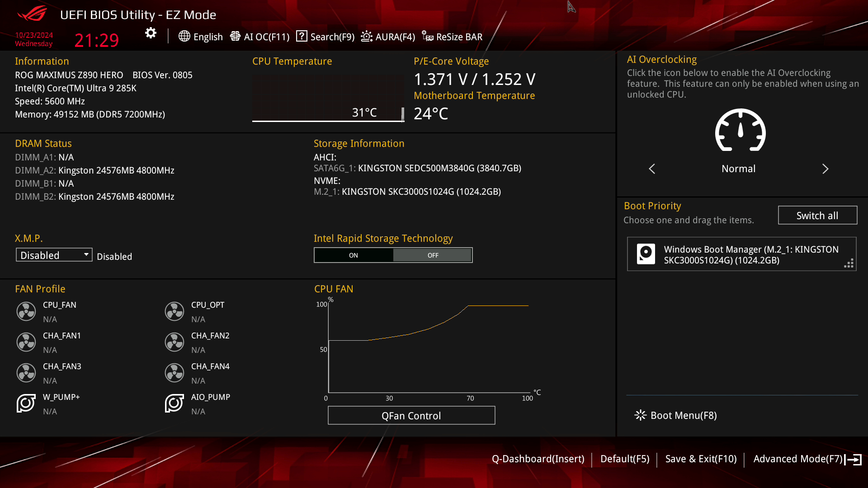Click the CHA_FAN3 fan icon
The width and height of the screenshot is (868, 488).
[x=26, y=373]
